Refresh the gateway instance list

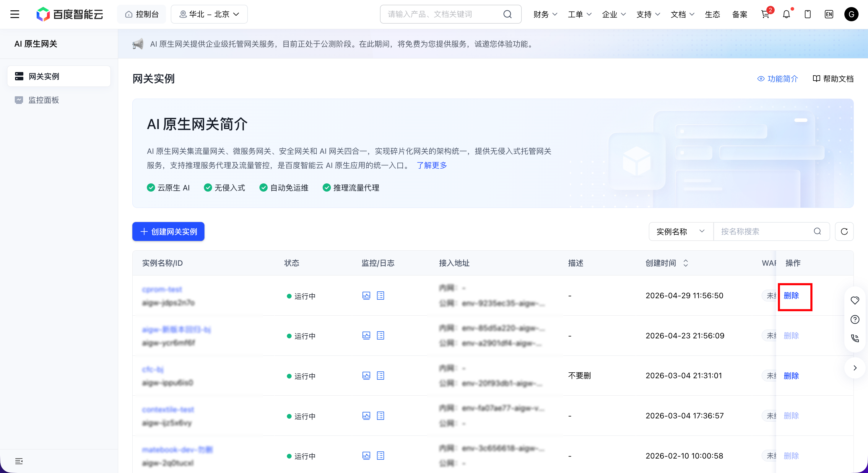point(844,231)
